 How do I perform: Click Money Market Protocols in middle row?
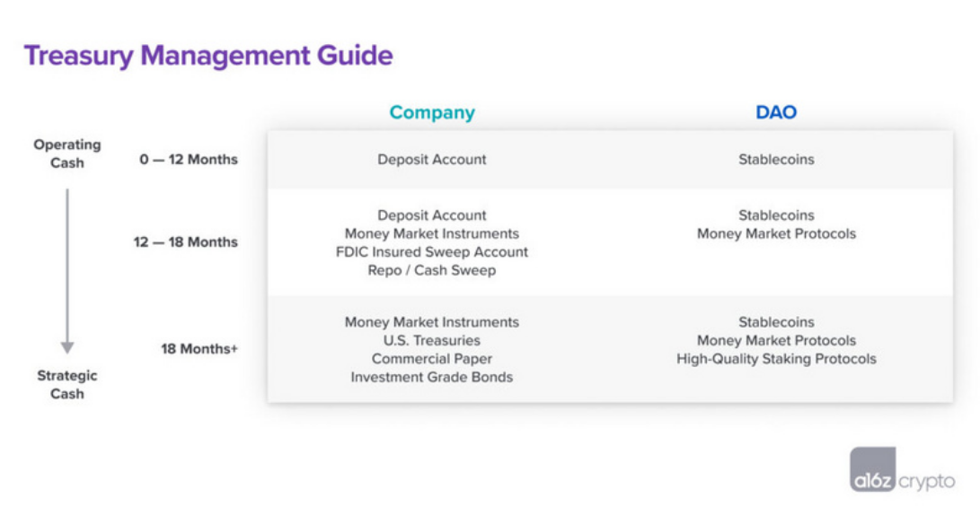(x=776, y=234)
